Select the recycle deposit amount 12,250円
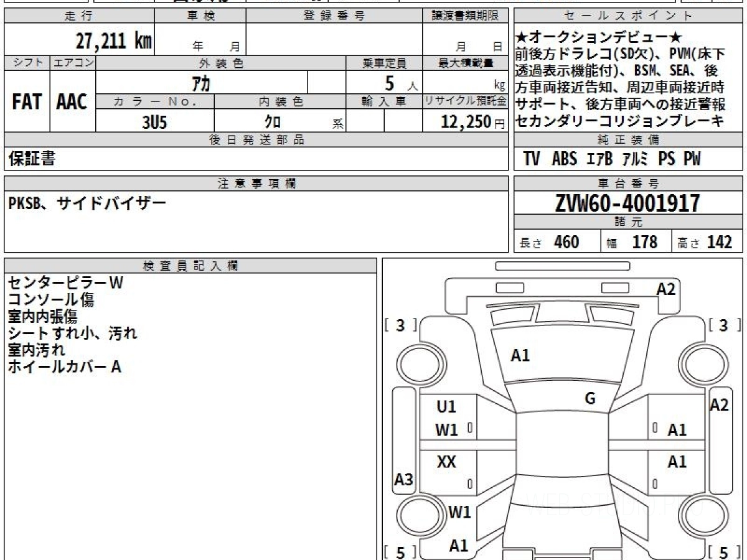The height and width of the screenshot is (560, 747). click(x=472, y=123)
